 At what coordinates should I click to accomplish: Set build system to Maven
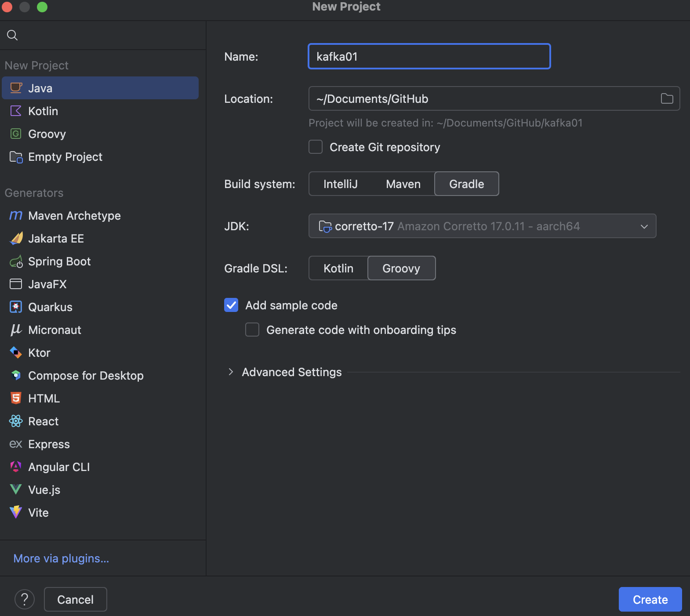pyautogui.click(x=403, y=184)
